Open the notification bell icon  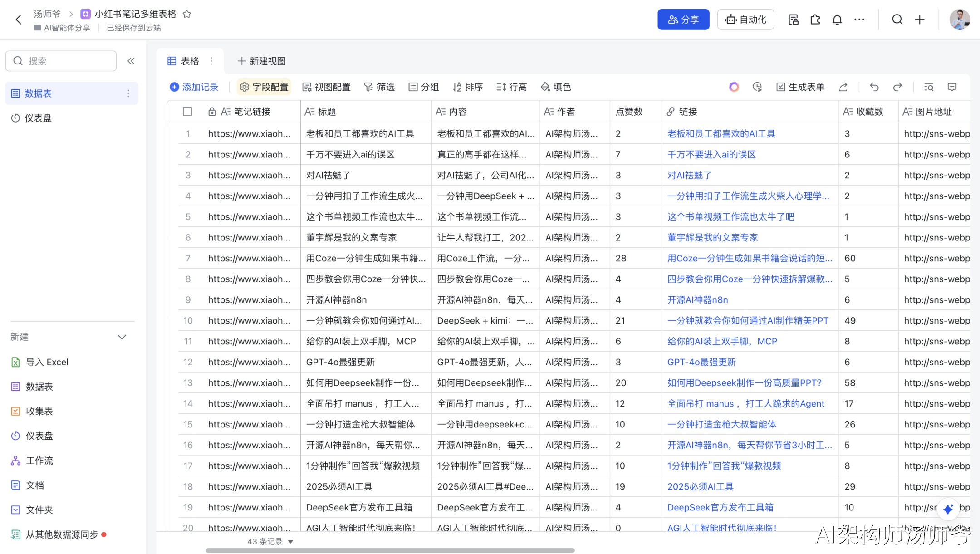837,20
